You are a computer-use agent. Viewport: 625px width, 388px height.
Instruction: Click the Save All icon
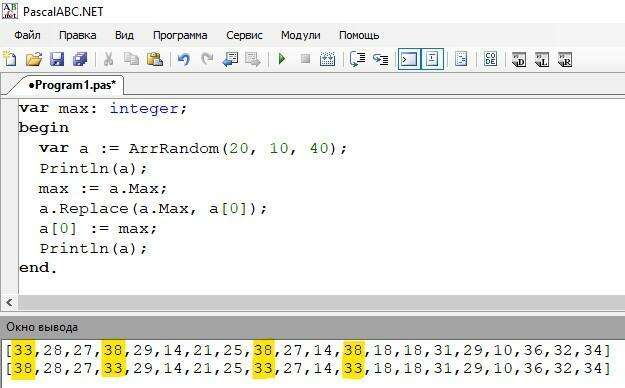80,59
